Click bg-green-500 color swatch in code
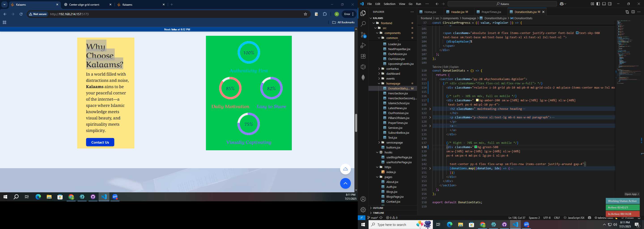Screen dimensions: 644x229 point(476,147)
